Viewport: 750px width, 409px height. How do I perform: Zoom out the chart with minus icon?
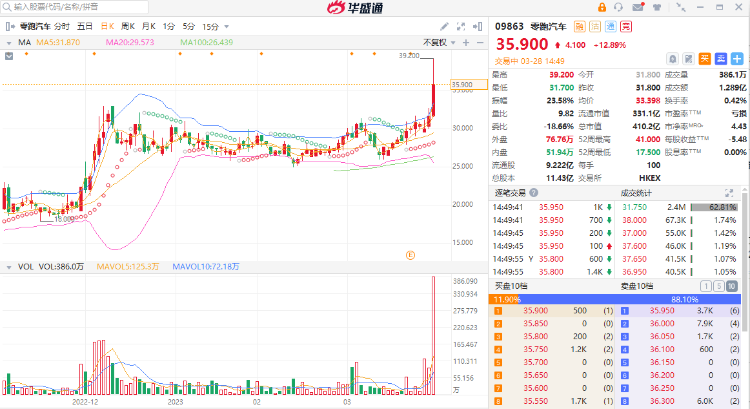pyautogui.click(x=480, y=43)
